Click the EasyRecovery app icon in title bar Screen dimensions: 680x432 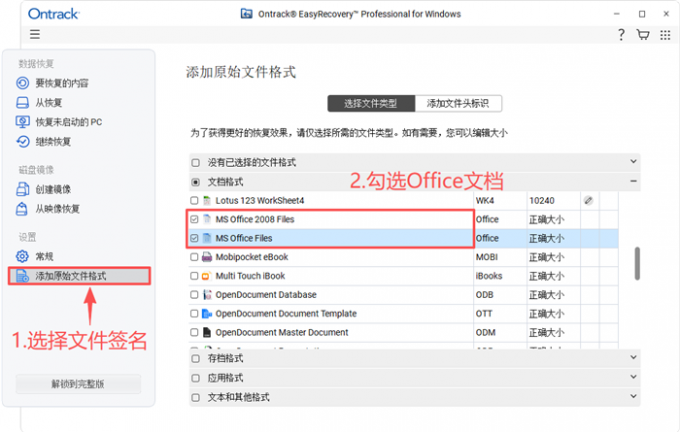246,14
